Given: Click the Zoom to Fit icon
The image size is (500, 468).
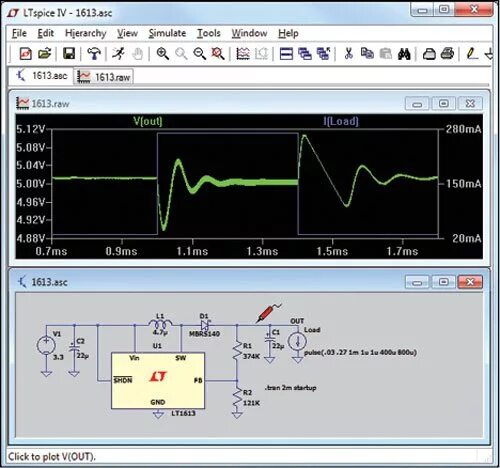Looking at the screenshot, I should pos(218,54).
